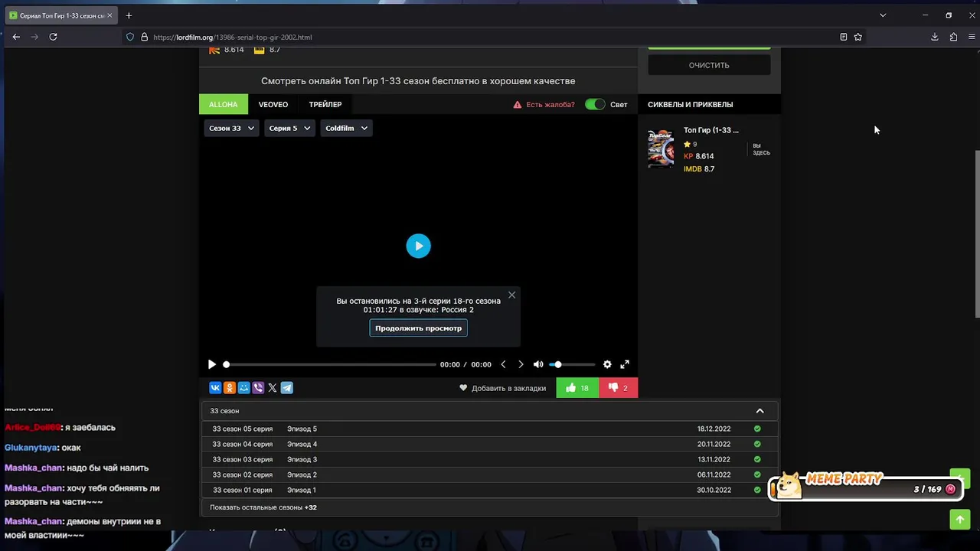Screen dimensions: 980x551
Task: Click green check for episode 13.11.2022
Action: point(757,459)
